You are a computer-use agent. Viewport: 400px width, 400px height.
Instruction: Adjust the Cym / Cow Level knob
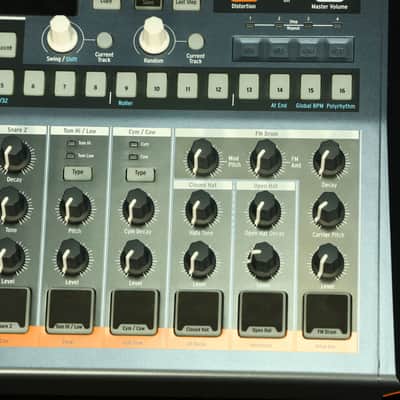pos(136,259)
